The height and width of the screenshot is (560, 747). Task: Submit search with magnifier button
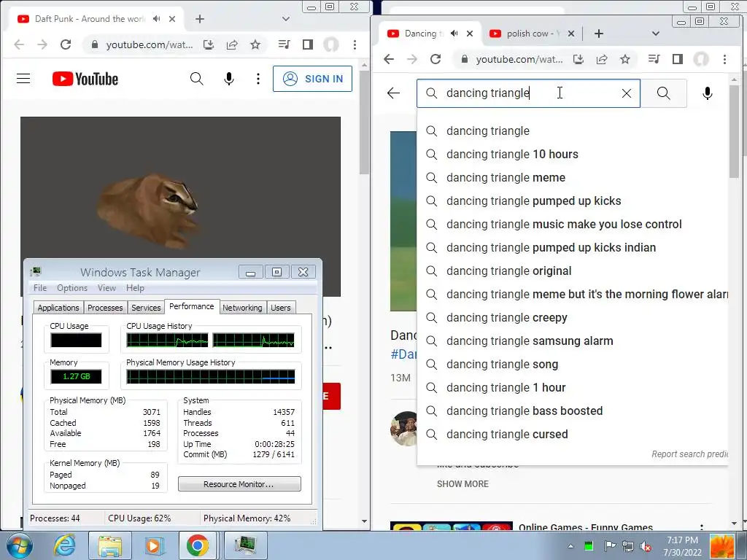664,93
